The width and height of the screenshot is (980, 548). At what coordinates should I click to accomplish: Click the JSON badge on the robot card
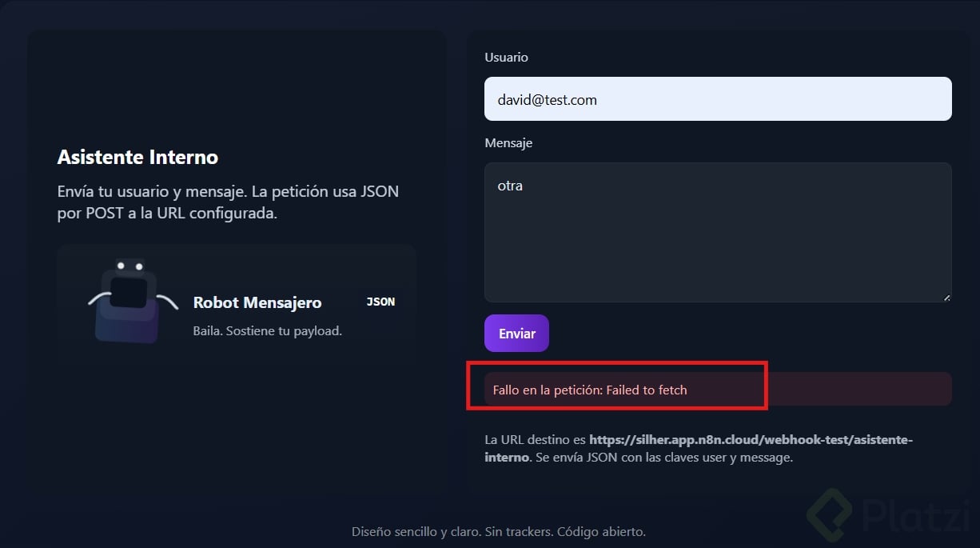[380, 302]
